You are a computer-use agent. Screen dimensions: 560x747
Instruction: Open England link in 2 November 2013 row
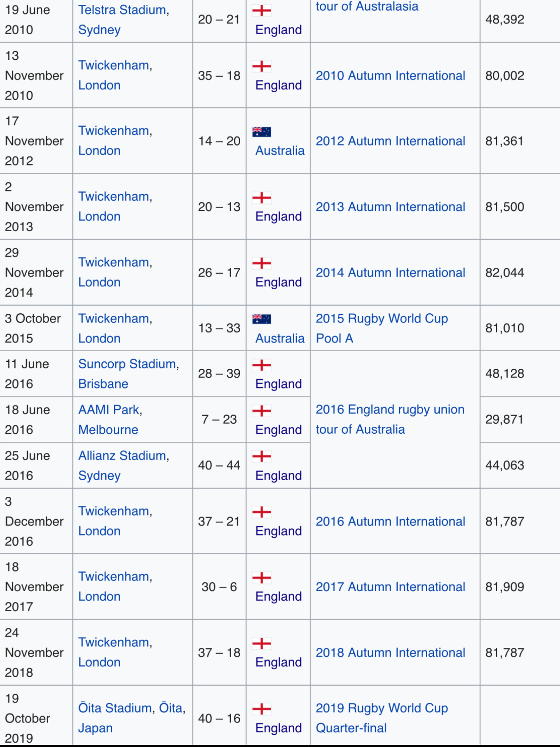coord(279,216)
